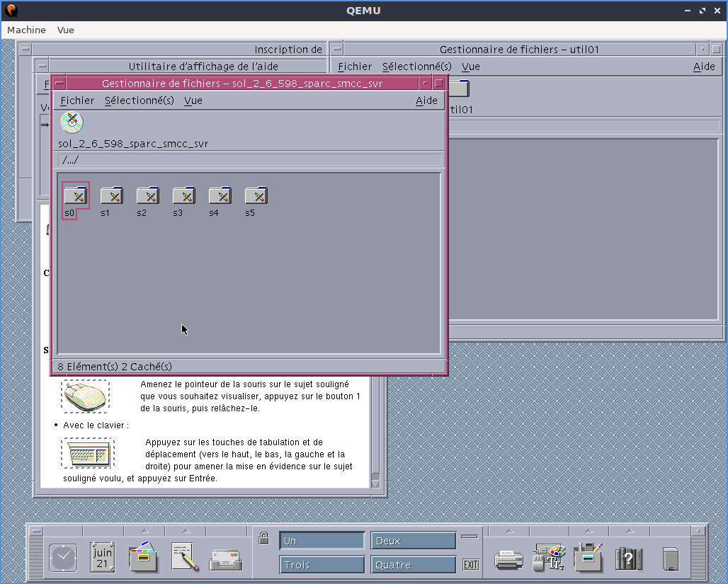Expand subpanel arrow above printer icon
Screen dimensions: 728x584
[x=509, y=531]
